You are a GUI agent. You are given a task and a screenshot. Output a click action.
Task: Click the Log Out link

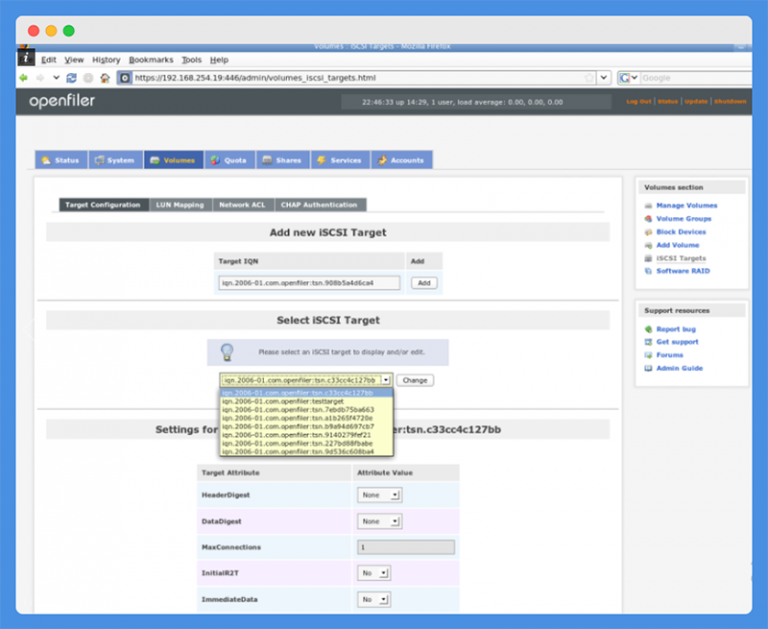639,101
